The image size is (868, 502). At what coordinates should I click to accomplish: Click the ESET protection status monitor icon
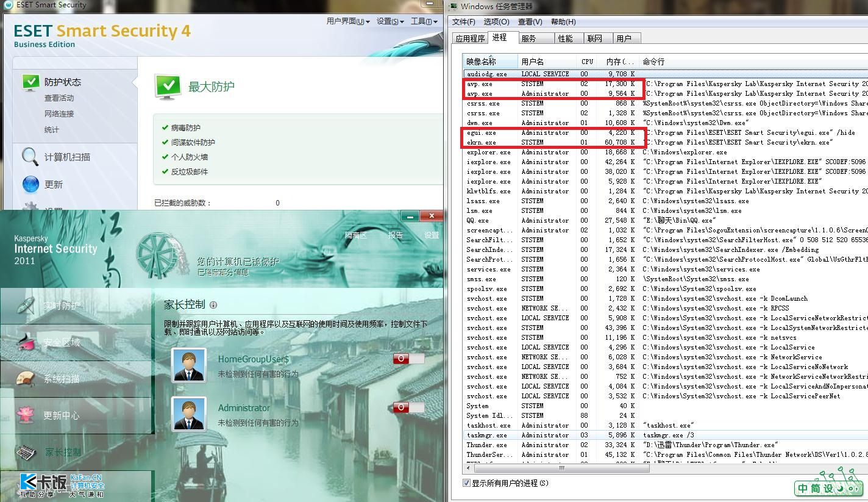(30, 82)
